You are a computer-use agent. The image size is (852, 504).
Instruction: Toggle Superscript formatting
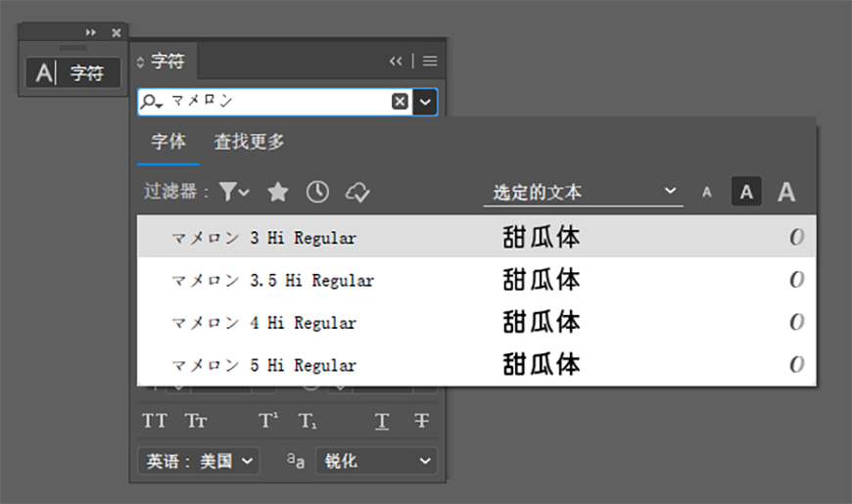(268, 420)
